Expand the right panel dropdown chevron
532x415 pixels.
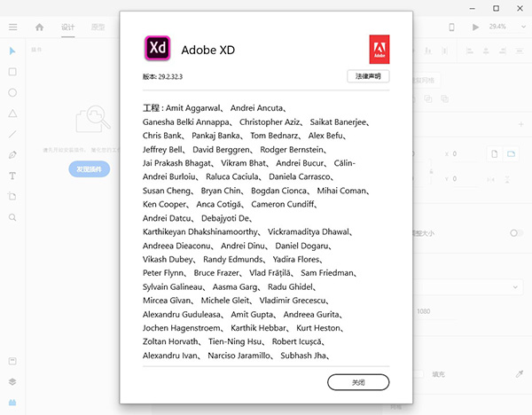click(x=515, y=287)
